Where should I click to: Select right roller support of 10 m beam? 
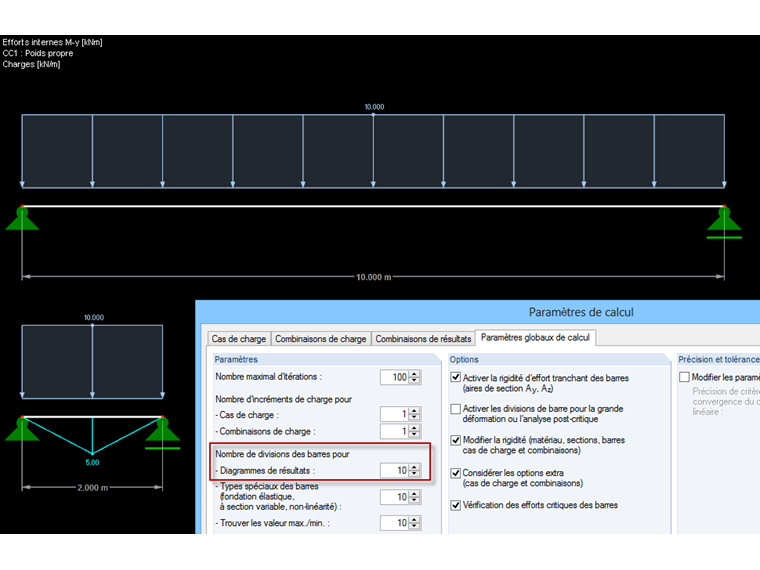724,222
